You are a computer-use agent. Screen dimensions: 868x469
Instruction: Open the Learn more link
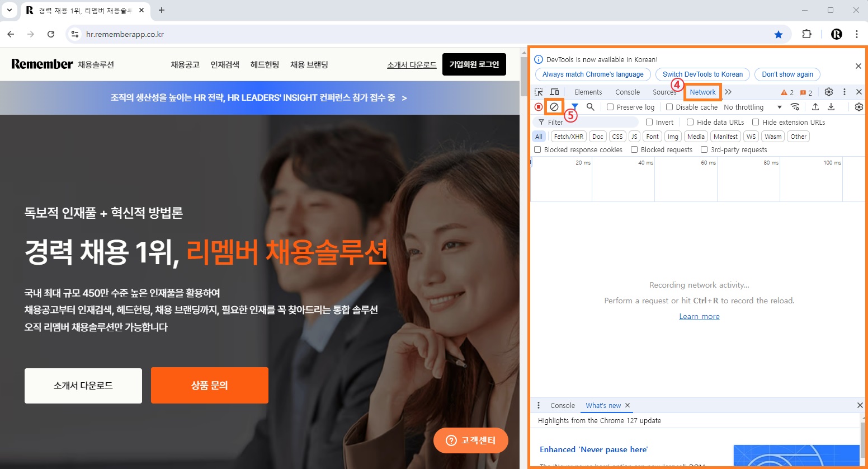[x=699, y=316]
